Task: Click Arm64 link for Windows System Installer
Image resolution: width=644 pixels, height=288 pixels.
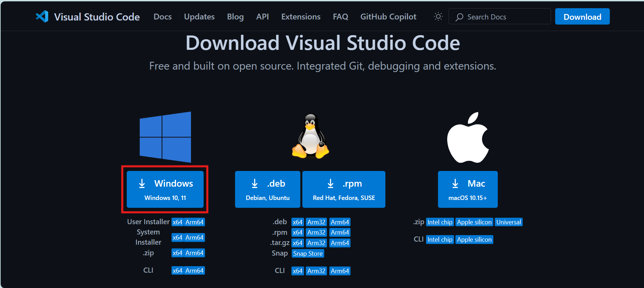Action: (x=194, y=237)
